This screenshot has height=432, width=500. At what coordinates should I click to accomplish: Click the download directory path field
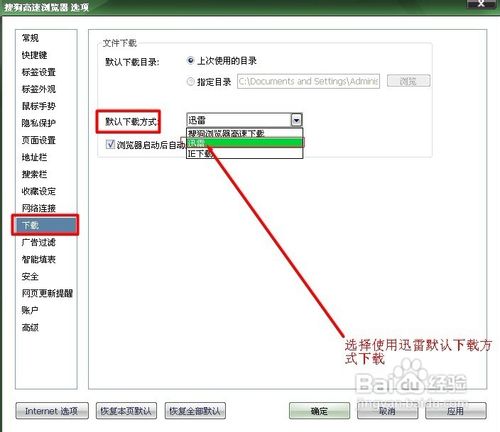pyautogui.click(x=308, y=81)
